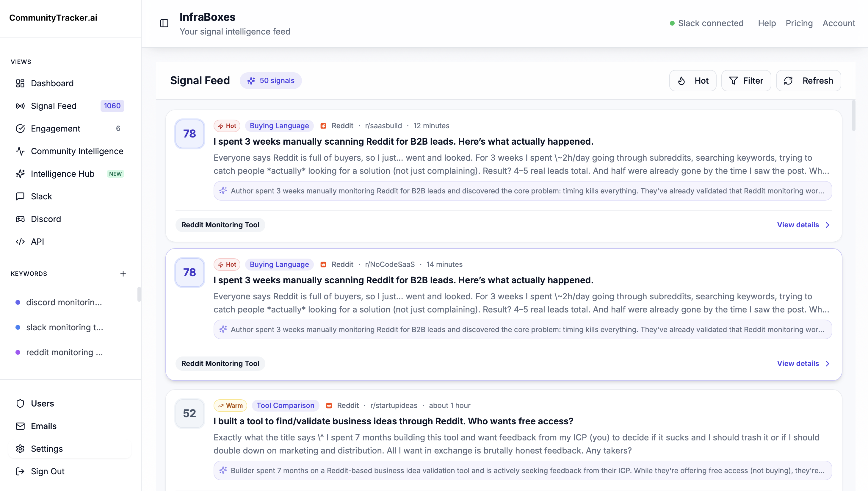Open the Account page
Screen dimensions: 868x491
click(838, 23)
